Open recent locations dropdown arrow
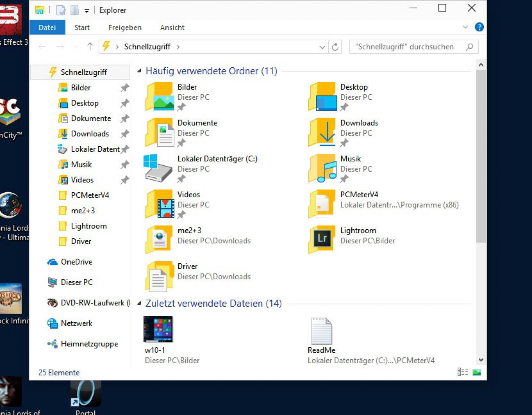 (x=76, y=47)
